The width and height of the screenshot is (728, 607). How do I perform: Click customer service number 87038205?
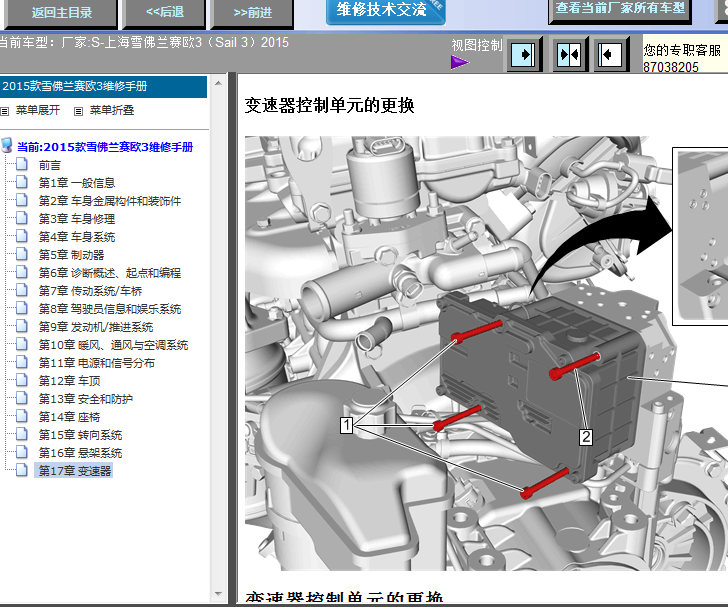tap(670, 67)
